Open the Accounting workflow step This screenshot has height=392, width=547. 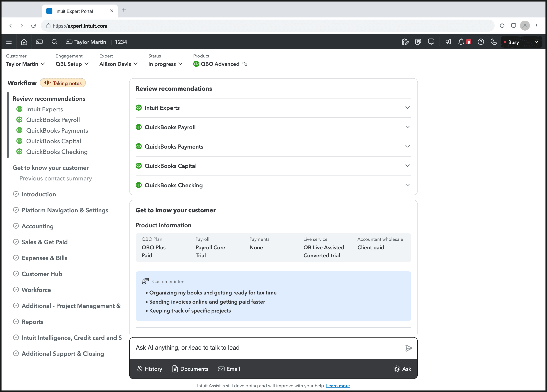(33, 226)
